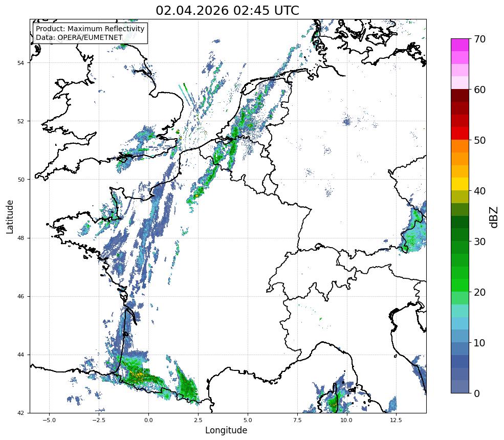Pick the turquoise colorbar segment between 10 and 20
Screen dimensions: 504x440
click(x=460, y=311)
